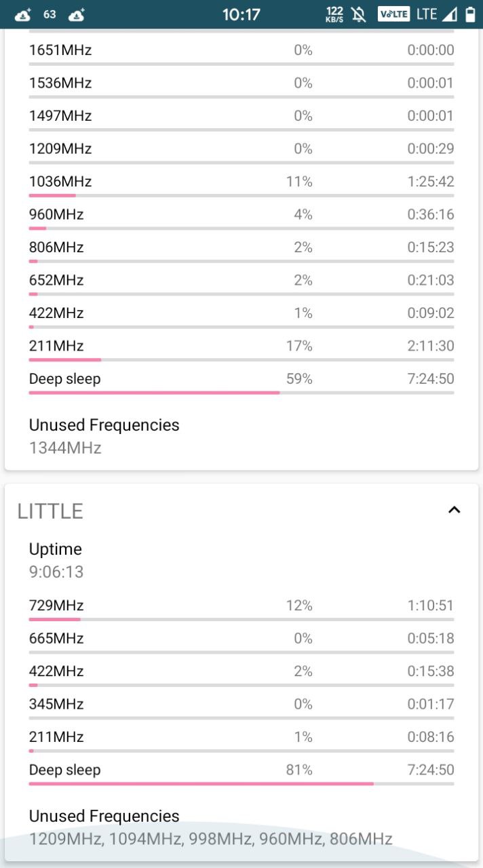Screen dimensions: 483x868
Task: Tap the LTE network label
Action: (426, 14)
